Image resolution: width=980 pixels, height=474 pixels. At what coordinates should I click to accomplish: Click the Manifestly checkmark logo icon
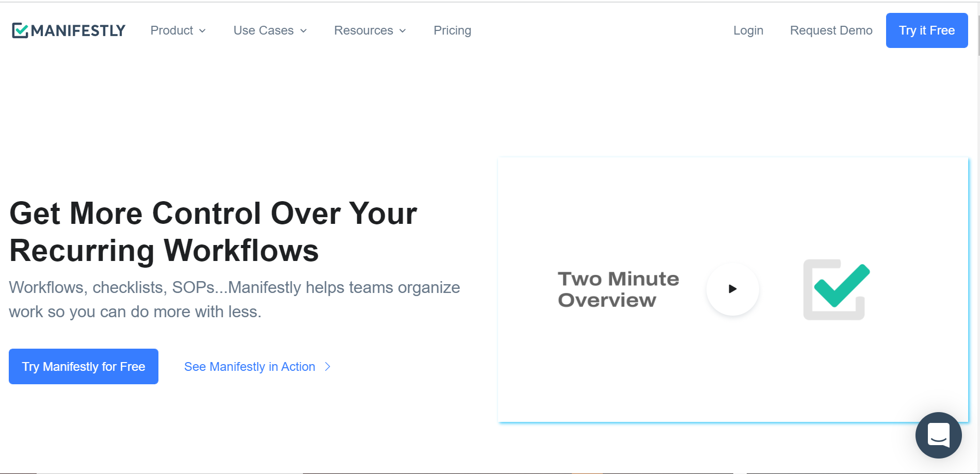click(20, 31)
